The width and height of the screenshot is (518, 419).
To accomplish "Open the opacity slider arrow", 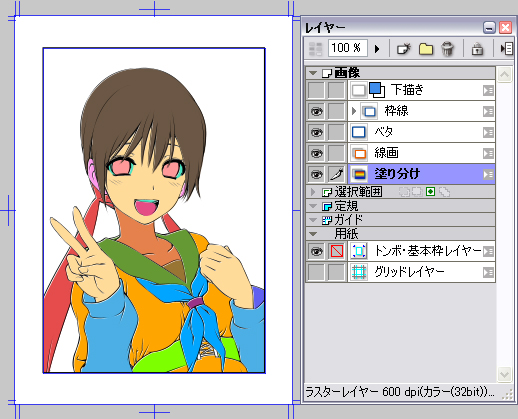I will 377,49.
